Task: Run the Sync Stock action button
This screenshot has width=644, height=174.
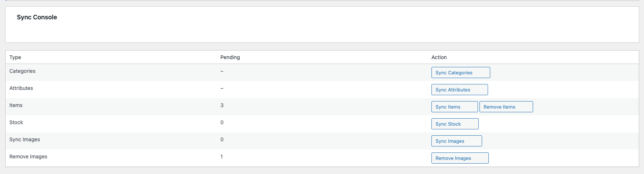Action: coord(455,124)
